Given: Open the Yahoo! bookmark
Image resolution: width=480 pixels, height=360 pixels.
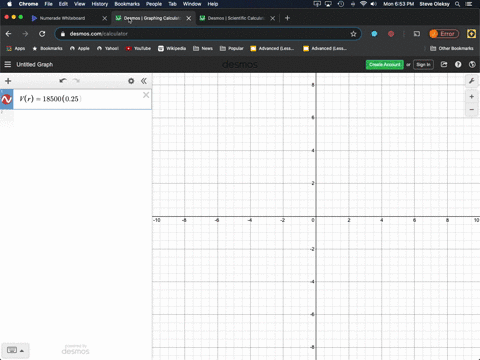Looking at the screenshot, I should 108,48.
